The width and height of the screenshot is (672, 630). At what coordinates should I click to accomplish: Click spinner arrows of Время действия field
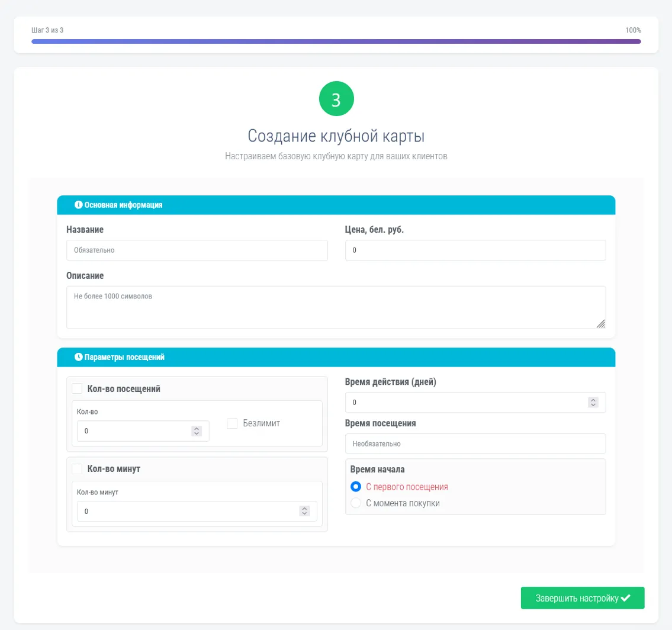click(593, 403)
